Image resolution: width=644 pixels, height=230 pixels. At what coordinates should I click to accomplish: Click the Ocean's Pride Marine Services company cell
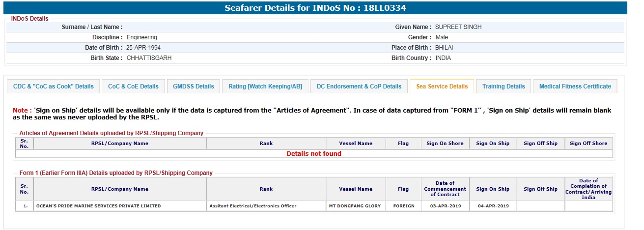(98, 206)
